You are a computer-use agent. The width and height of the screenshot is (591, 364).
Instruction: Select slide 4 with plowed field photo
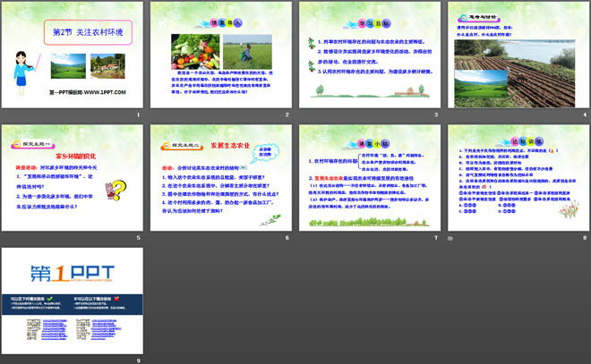pos(518,55)
